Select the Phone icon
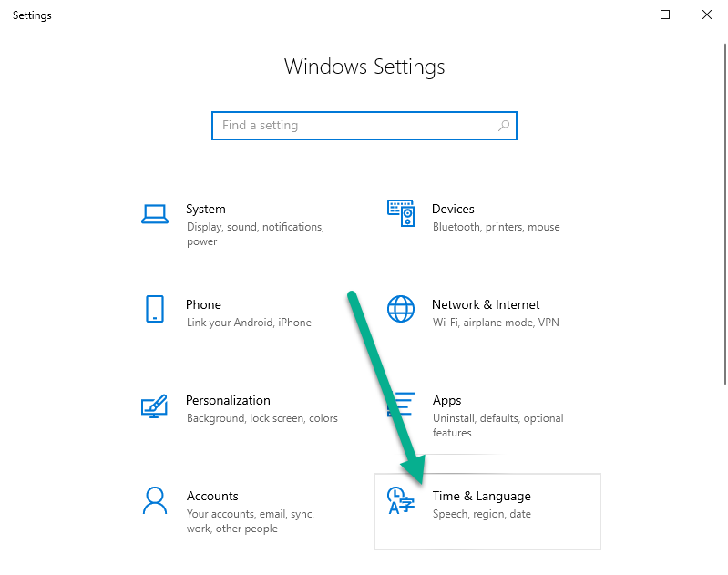 (155, 309)
